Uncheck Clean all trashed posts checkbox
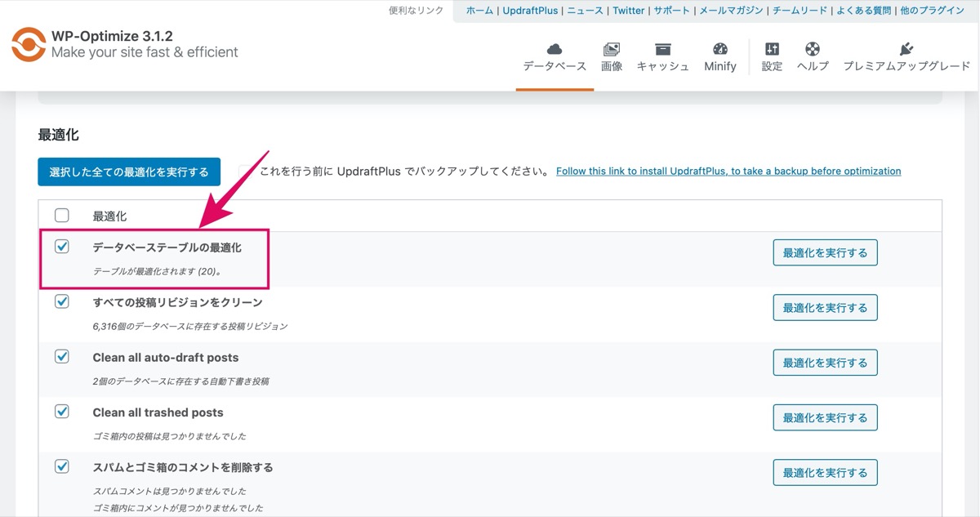The image size is (980, 517). click(62, 412)
